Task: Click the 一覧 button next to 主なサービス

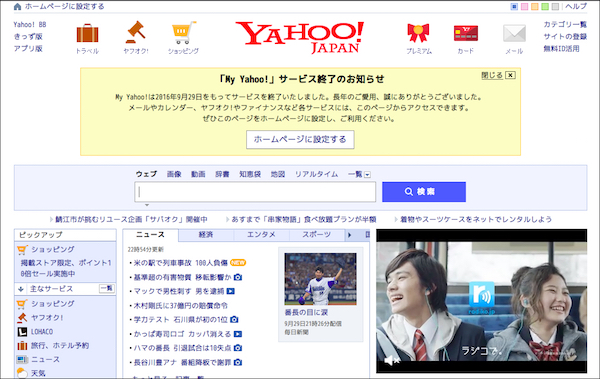Action: (107, 288)
